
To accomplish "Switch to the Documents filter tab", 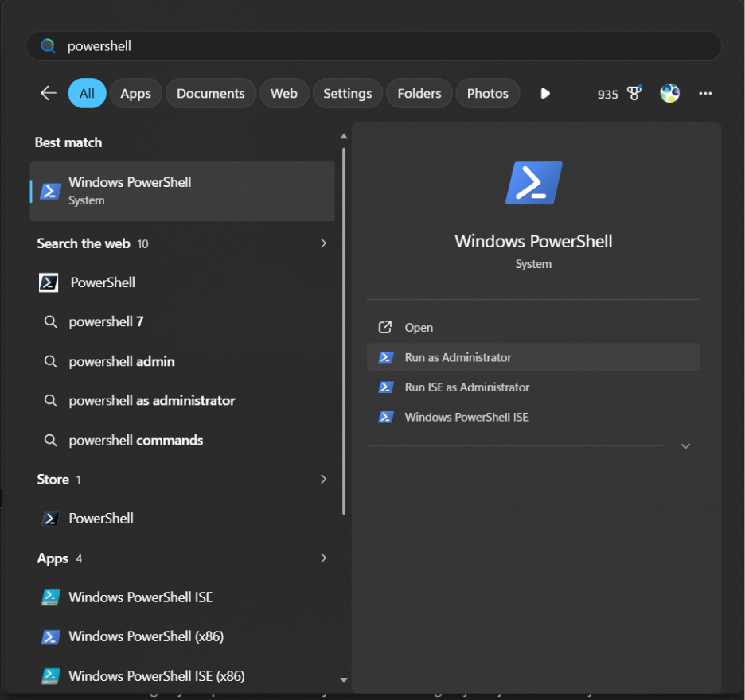I will [211, 93].
